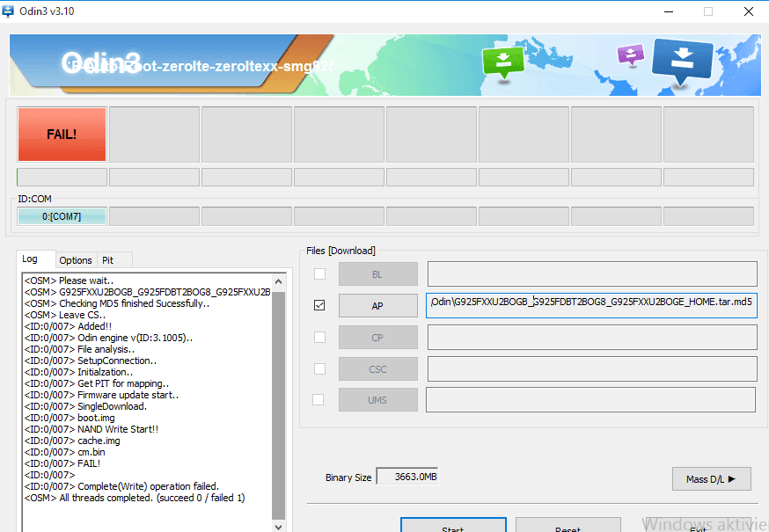
Task: Click the UMS file button
Action: tap(378, 399)
